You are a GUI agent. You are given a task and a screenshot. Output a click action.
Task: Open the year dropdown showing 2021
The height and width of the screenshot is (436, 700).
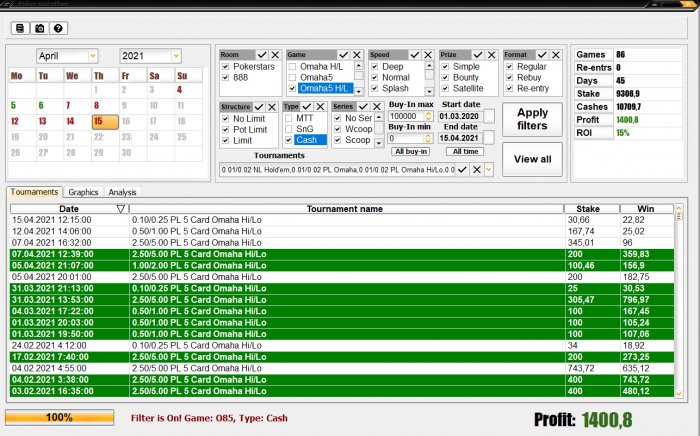pyautogui.click(x=176, y=56)
